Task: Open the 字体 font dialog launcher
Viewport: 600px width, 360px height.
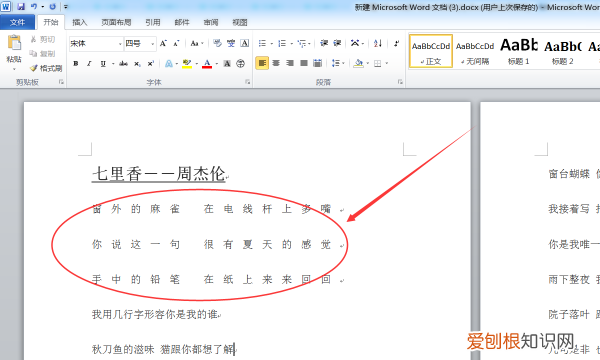Action: pos(248,82)
